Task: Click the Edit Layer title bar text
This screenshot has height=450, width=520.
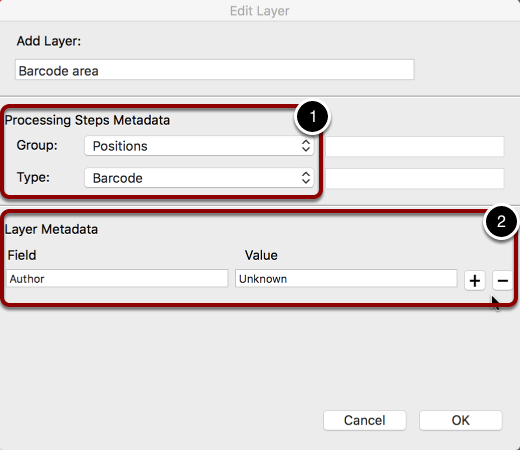Action: pyautogui.click(x=260, y=11)
